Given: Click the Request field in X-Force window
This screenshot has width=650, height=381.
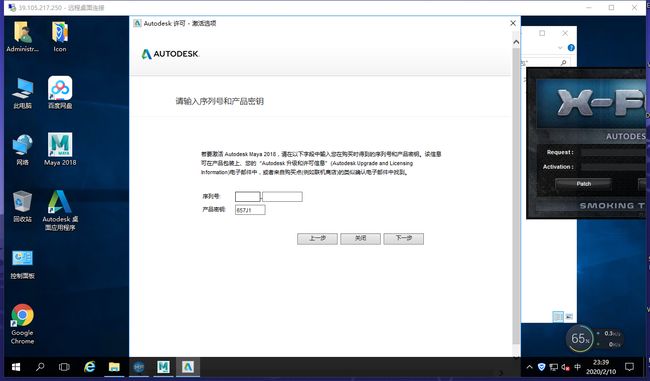Looking at the screenshot, I should click(x=614, y=152).
